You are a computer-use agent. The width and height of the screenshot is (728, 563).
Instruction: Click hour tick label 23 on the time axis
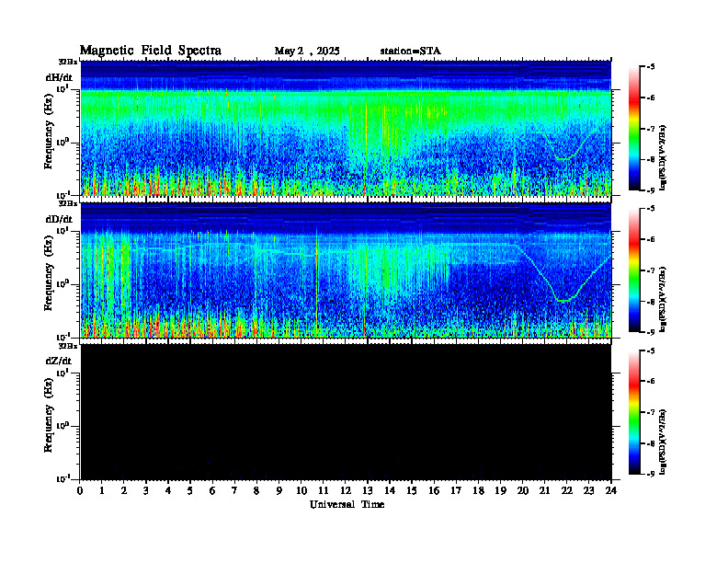click(x=588, y=491)
